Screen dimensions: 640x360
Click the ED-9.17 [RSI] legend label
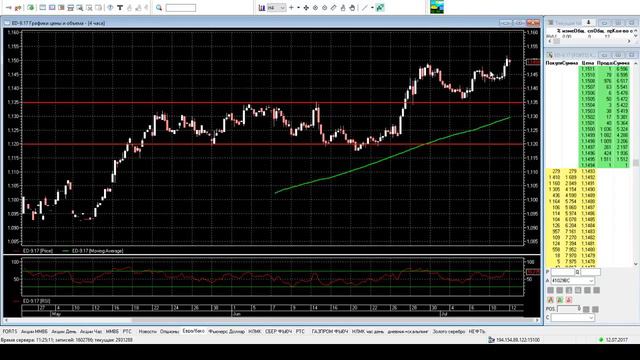[x=37, y=301]
